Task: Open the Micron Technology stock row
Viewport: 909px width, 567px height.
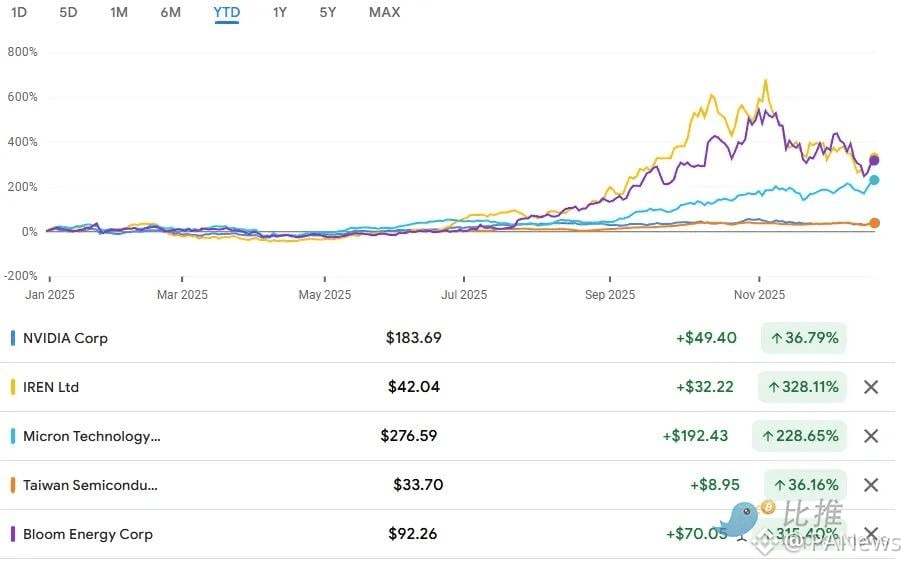Action: click(448, 436)
